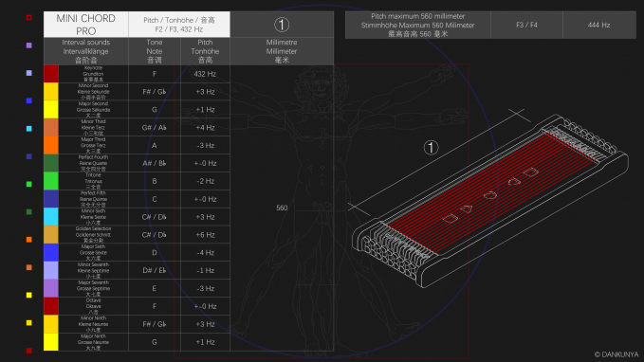Select the MINI CHORD PRO title cell
Image resolution: width=644 pixels, height=362 pixels.
pyautogui.click(x=86, y=25)
